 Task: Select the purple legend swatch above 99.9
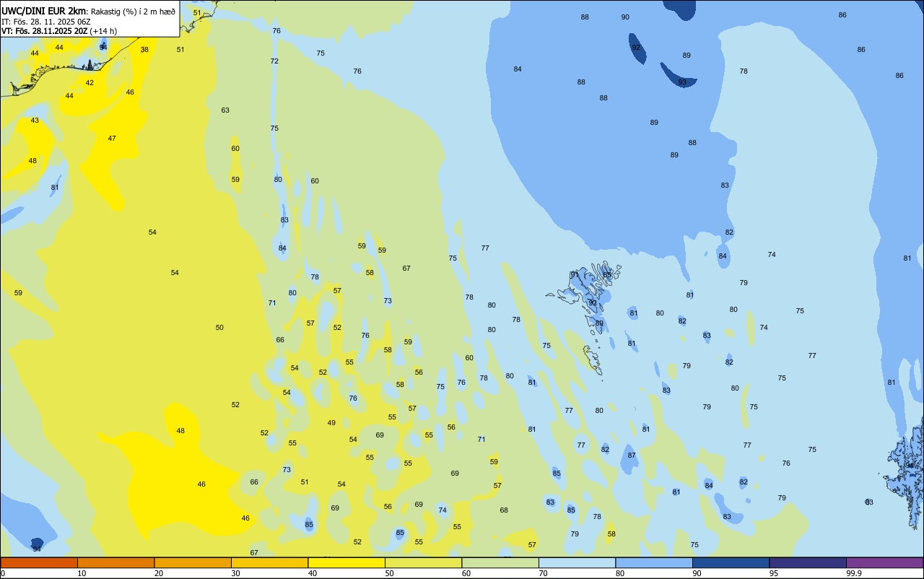tap(884, 562)
